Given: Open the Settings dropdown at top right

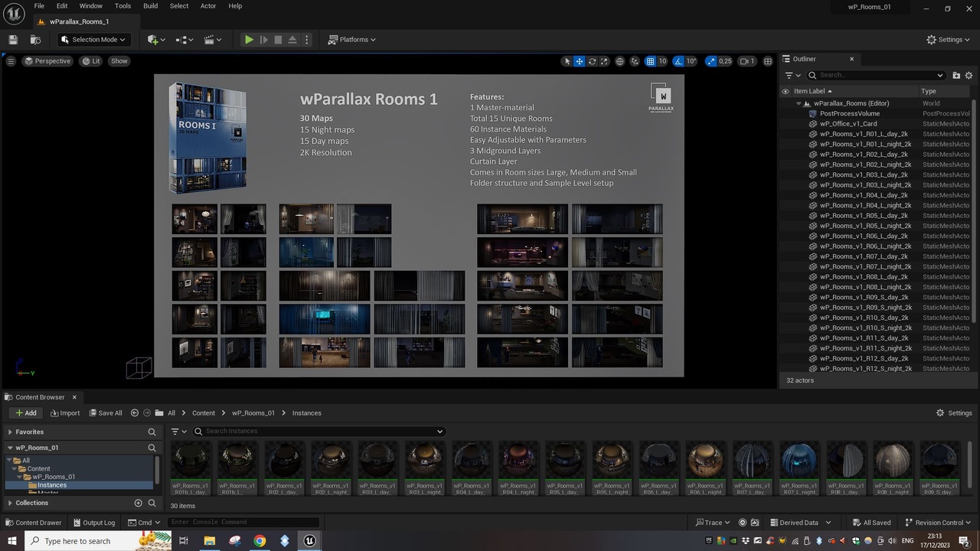Looking at the screenshot, I should coord(948,40).
